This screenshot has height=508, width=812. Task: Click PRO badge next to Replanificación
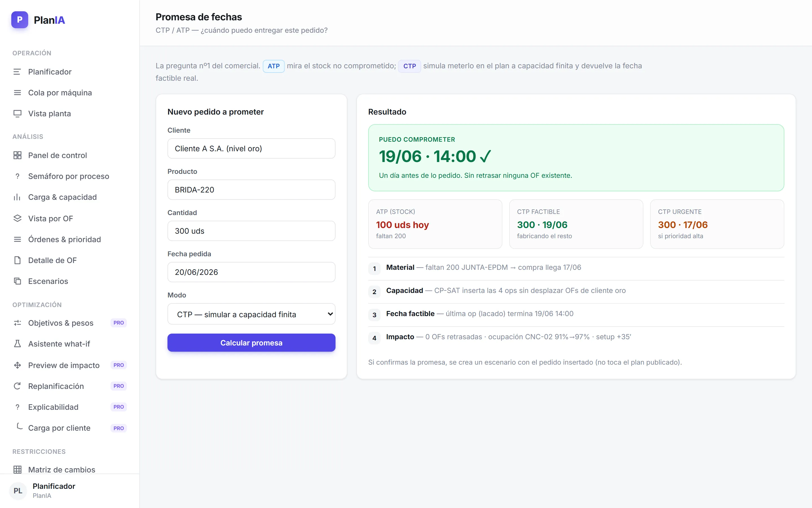click(118, 386)
